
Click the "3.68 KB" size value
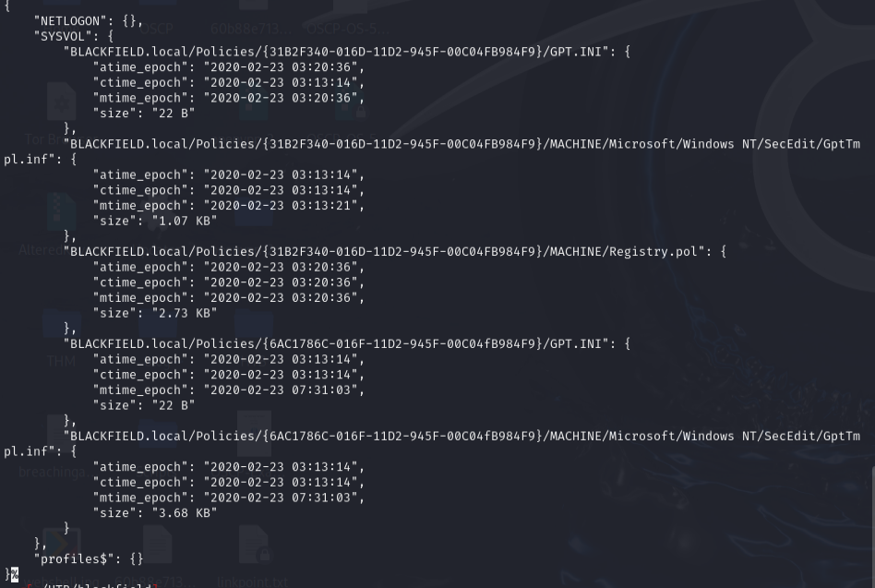coord(185,512)
